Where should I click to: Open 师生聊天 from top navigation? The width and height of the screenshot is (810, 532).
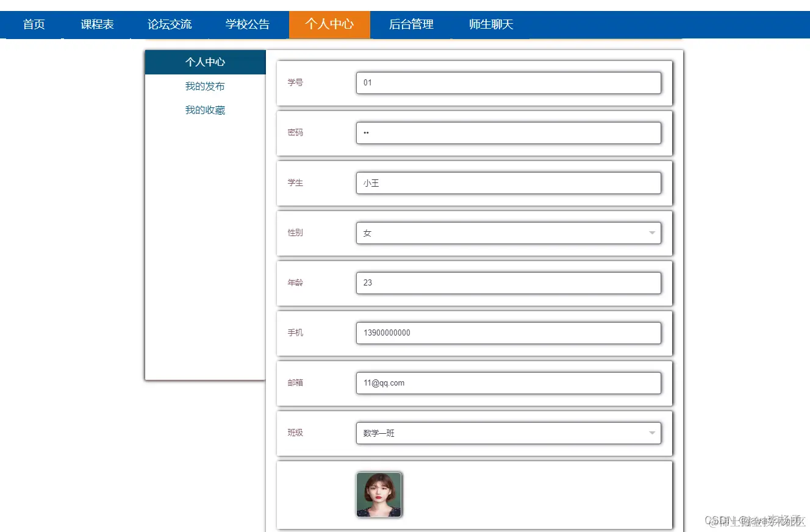(491, 24)
